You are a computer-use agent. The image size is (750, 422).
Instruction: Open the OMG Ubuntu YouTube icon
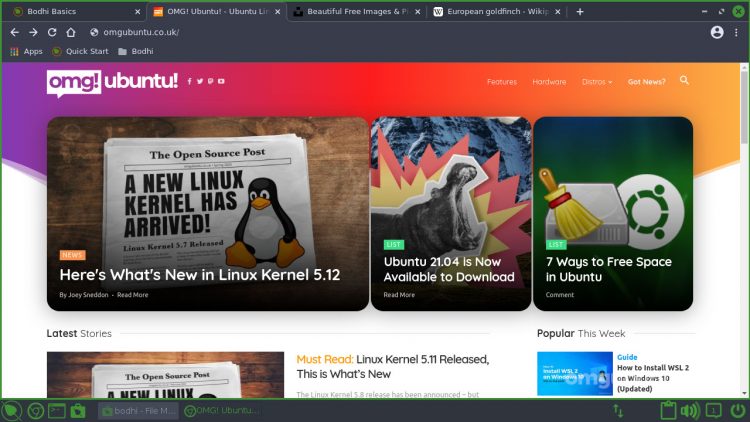(221, 81)
